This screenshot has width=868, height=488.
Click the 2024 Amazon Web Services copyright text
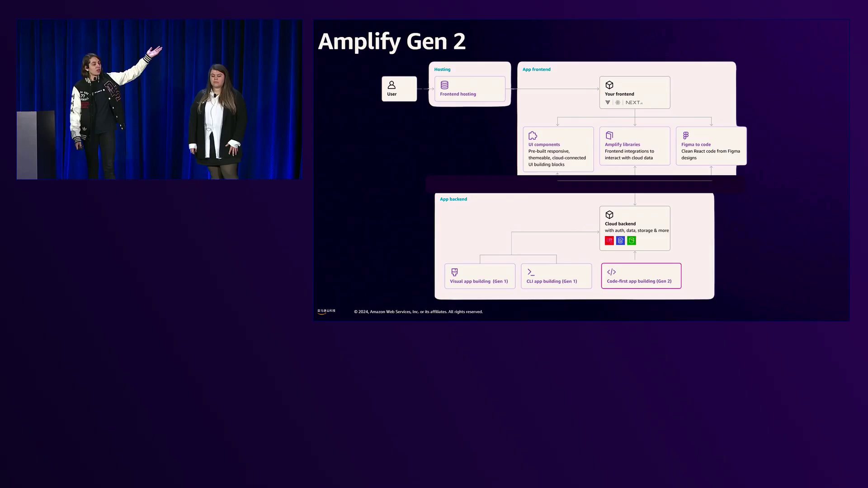418,312
